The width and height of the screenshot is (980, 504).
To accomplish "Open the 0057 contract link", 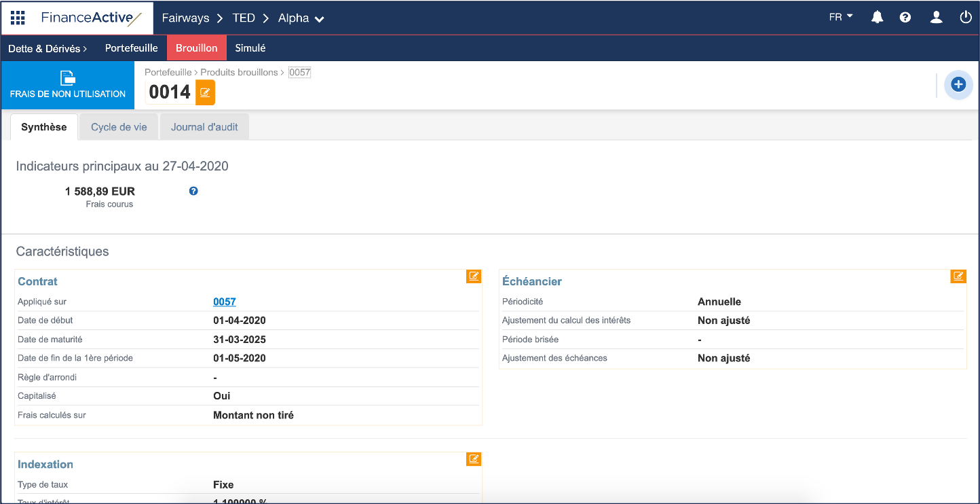I will click(224, 302).
